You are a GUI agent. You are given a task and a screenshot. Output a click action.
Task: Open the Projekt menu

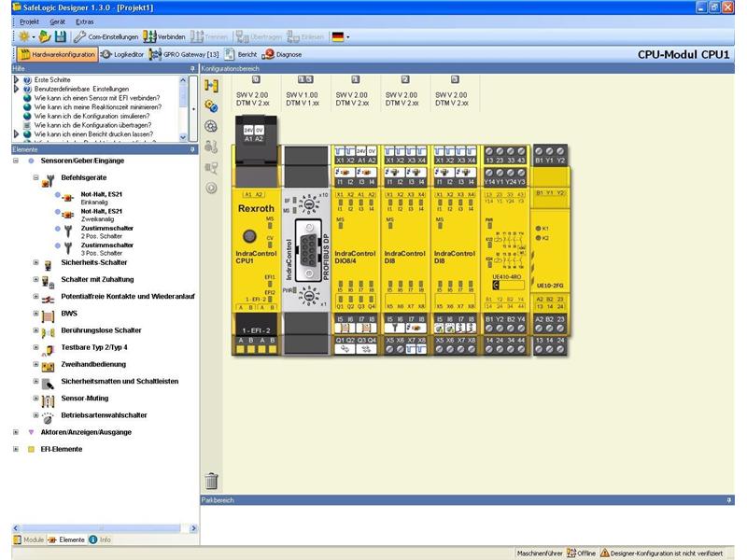[x=30, y=21]
